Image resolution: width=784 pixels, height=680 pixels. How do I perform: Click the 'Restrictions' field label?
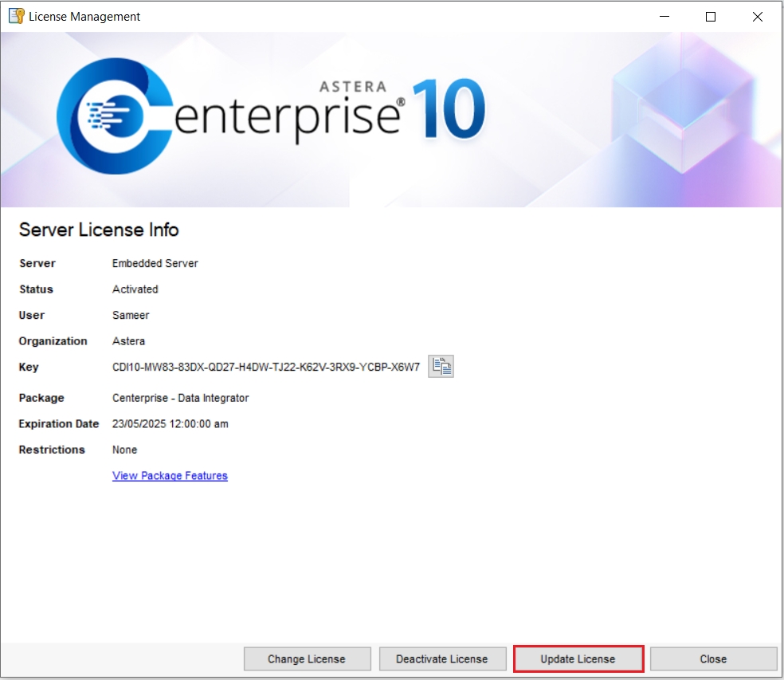52,450
